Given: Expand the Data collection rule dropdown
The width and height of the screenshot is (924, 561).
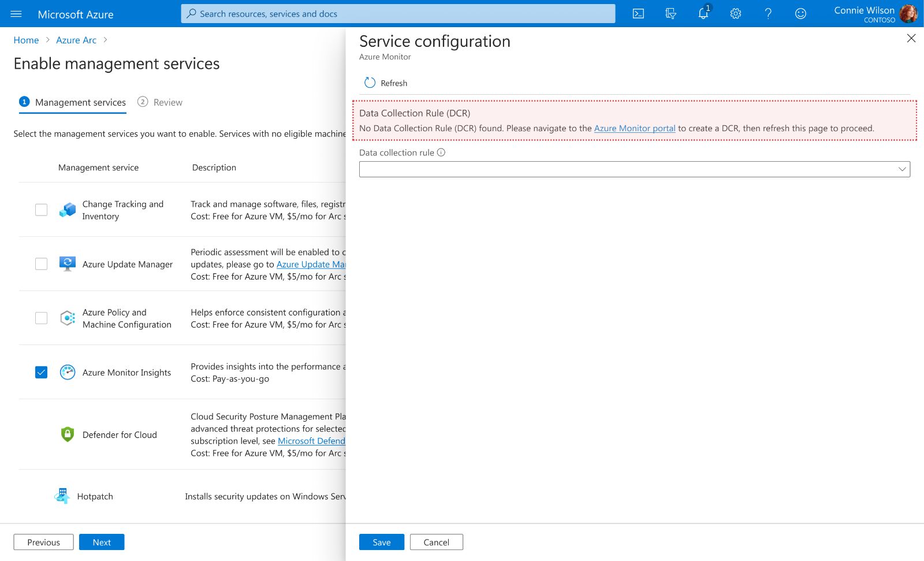Looking at the screenshot, I should coord(634,169).
